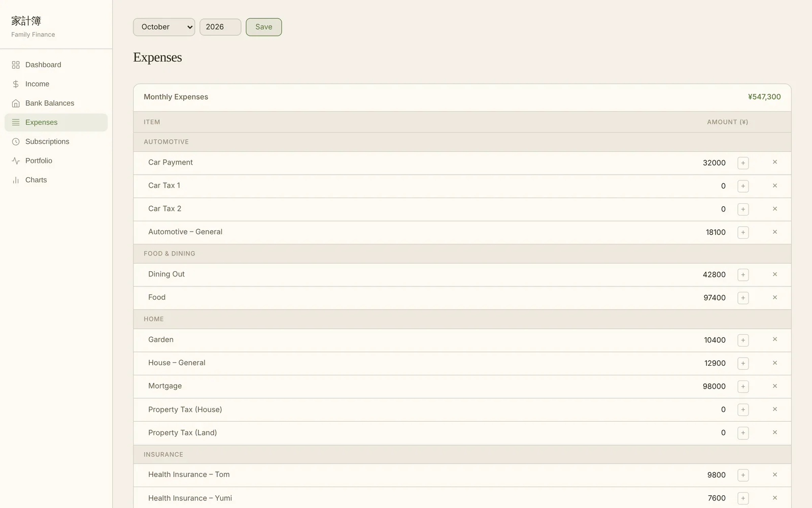Click plus button for Dining Out
The width and height of the screenshot is (812, 508).
(743, 275)
